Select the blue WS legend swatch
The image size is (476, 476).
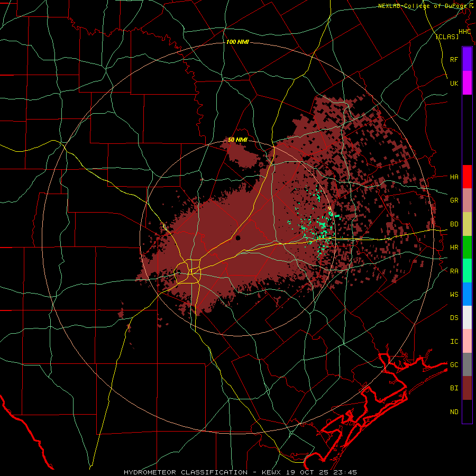point(467,294)
